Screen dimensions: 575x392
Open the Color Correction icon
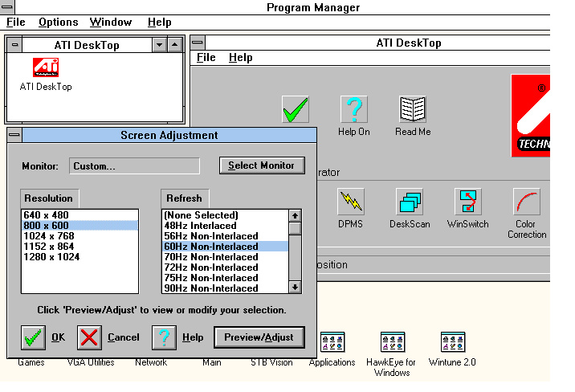(x=527, y=202)
